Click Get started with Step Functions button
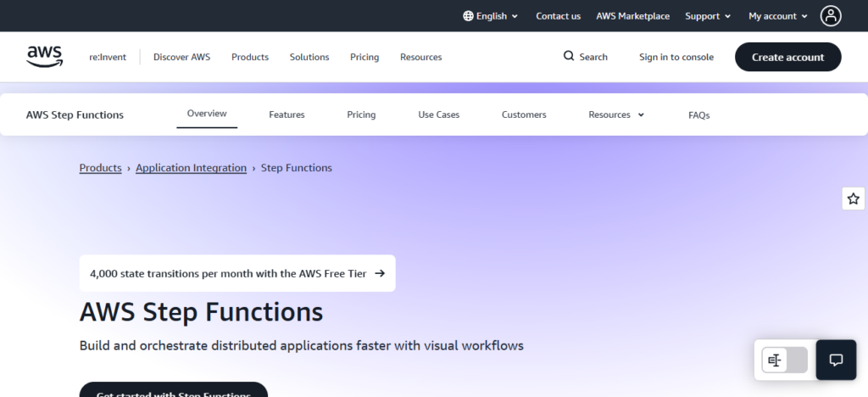 (x=173, y=391)
